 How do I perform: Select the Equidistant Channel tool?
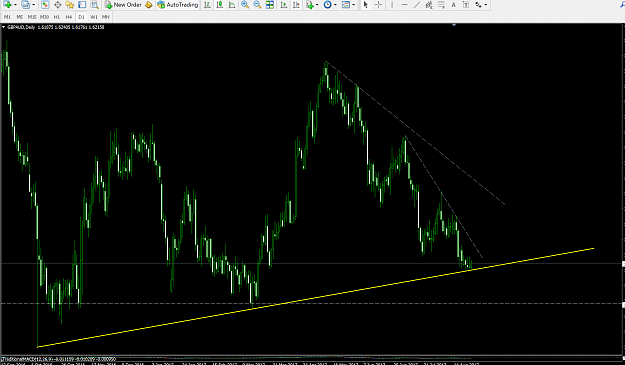429,4
